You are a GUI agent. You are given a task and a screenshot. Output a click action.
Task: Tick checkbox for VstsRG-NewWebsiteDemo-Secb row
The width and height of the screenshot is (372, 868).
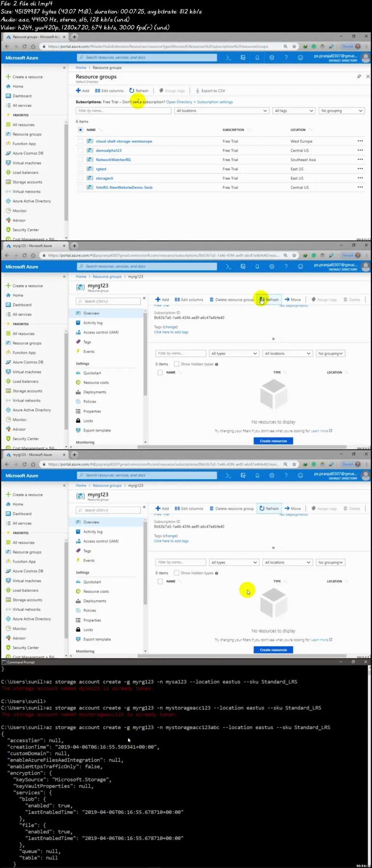[80, 187]
